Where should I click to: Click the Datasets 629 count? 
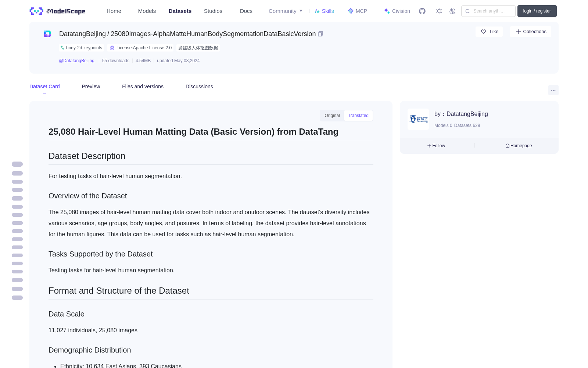click(467, 125)
